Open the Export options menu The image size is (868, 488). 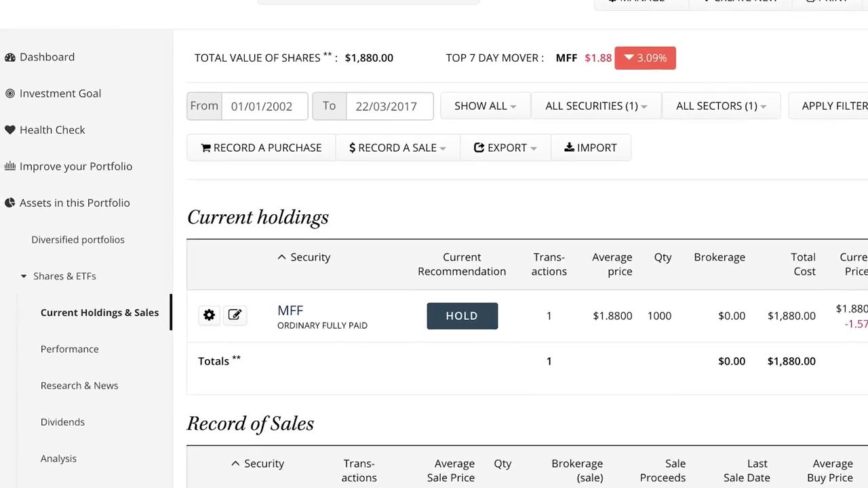point(505,148)
